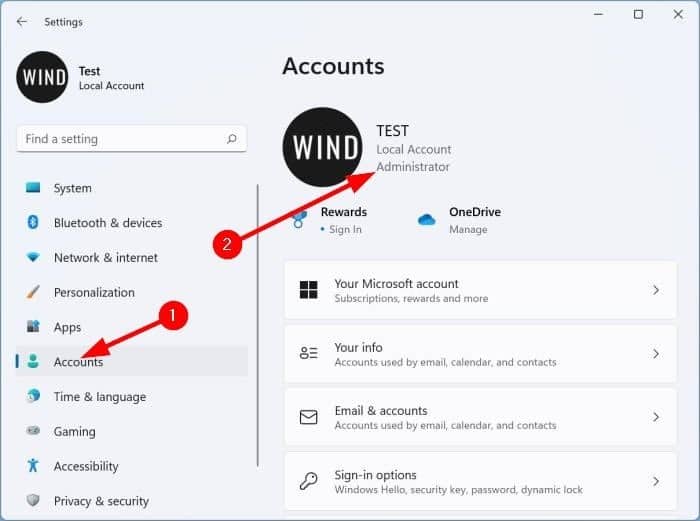
Task: Open the OneDrive heading link
Action: point(475,212)
